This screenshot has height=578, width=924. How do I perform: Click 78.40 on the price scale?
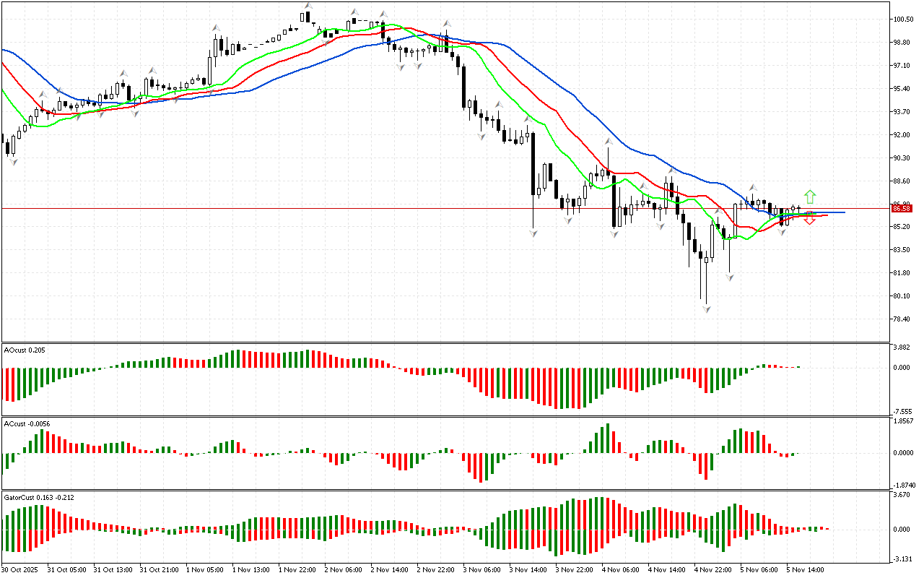(x=902, y=319)
